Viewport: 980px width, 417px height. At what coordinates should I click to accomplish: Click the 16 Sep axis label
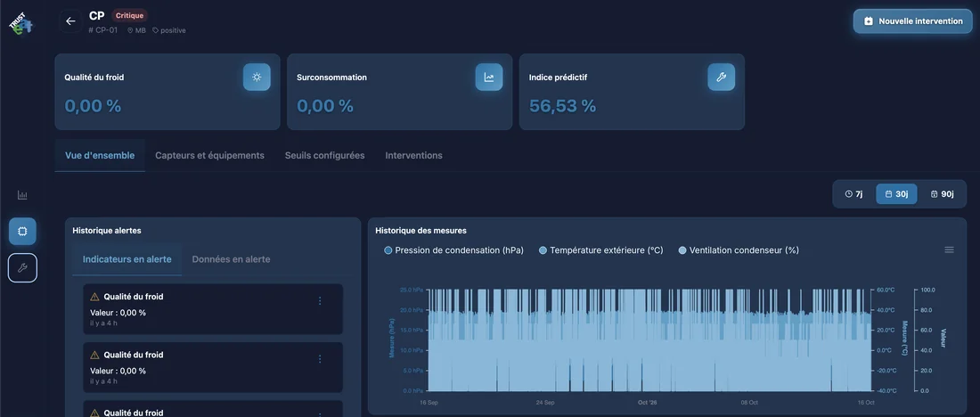[429, 403]
